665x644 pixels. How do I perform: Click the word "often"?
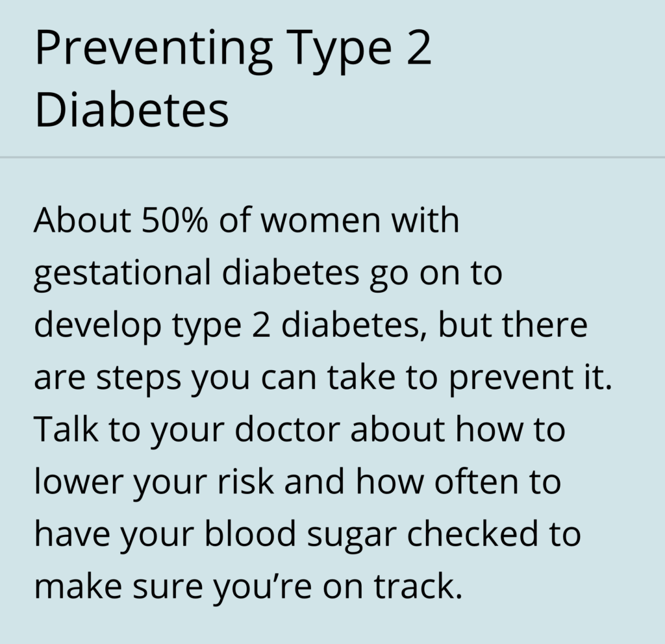tap(476, 482)
